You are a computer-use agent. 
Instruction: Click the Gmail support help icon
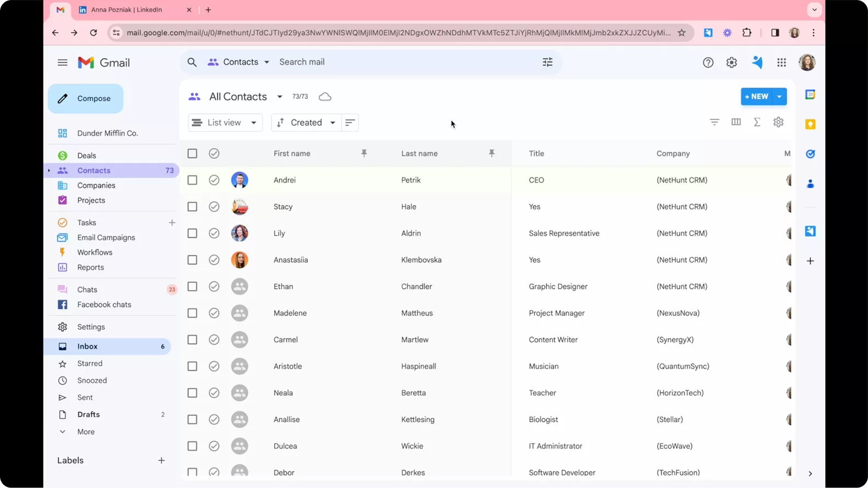click(708, 63)
